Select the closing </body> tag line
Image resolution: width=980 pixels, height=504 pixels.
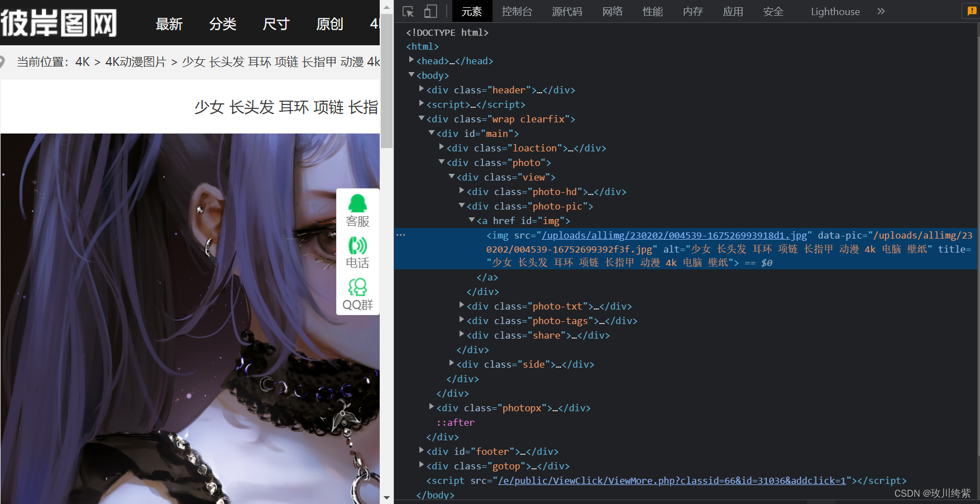436,495
